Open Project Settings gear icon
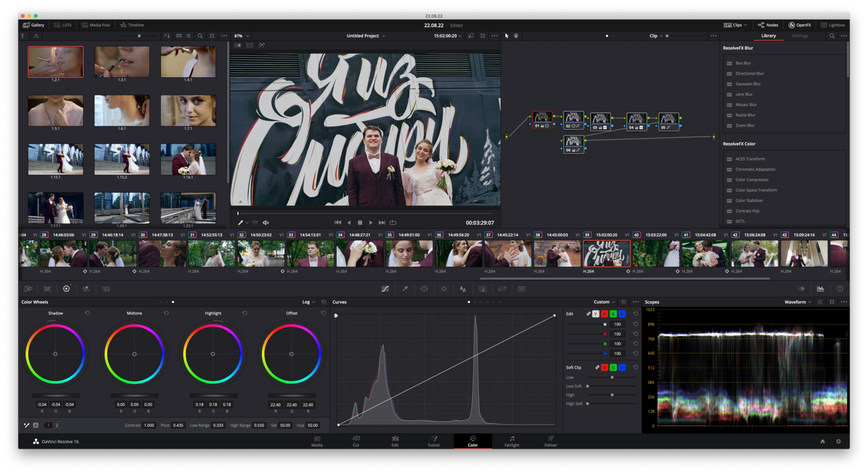 [838, 442]
